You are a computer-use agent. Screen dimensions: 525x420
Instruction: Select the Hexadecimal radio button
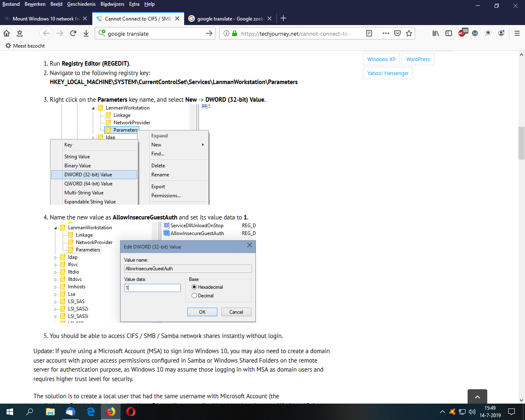point(194,287)
